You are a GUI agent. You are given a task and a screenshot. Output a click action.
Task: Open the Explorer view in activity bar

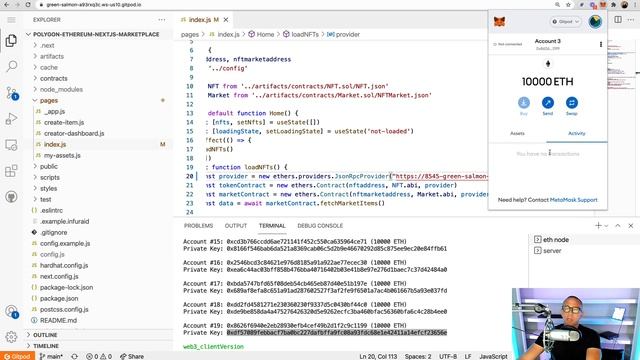[11, 40]
